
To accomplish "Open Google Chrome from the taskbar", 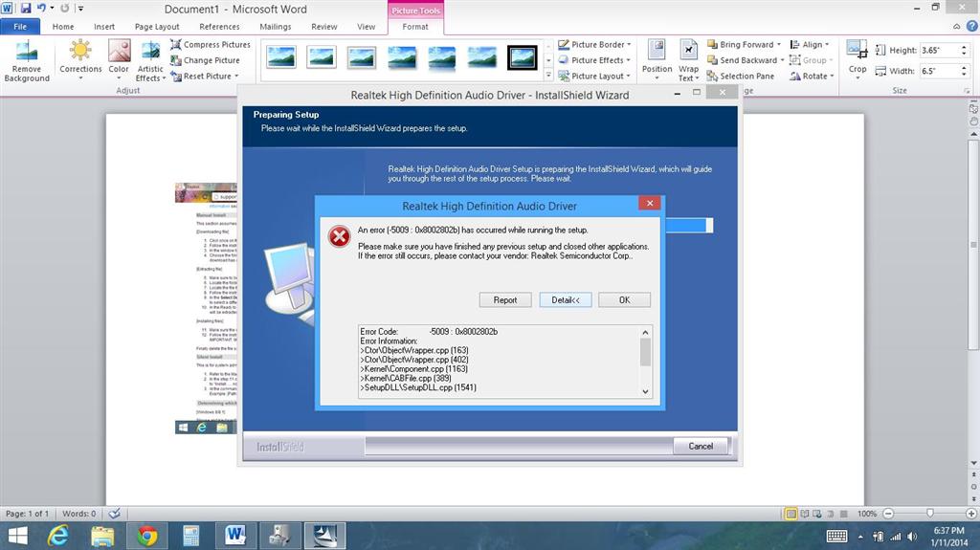I will click(x=146, y=536).
